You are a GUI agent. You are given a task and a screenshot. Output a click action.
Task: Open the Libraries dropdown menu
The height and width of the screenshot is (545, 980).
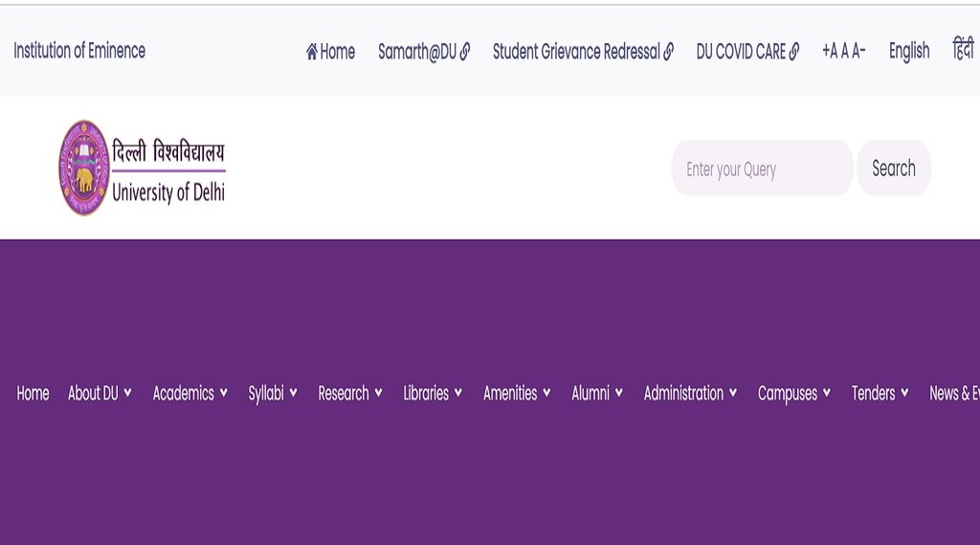[x=433, y=393]
